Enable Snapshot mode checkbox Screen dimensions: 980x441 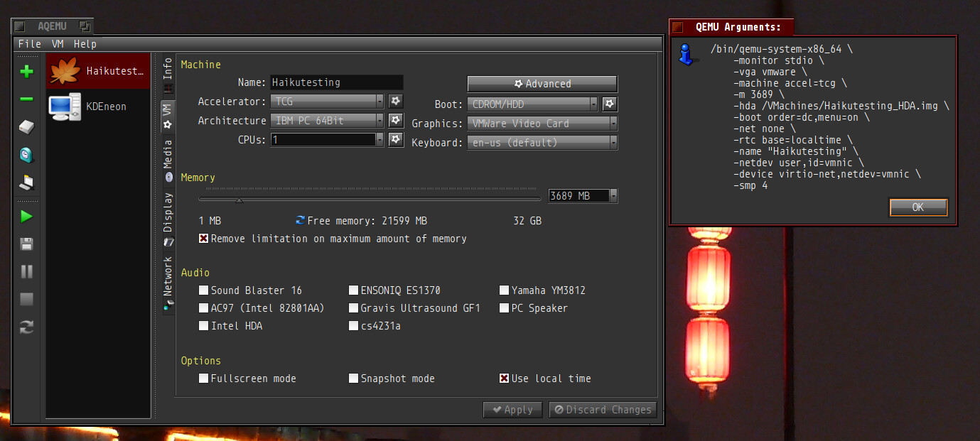point(353,378)
